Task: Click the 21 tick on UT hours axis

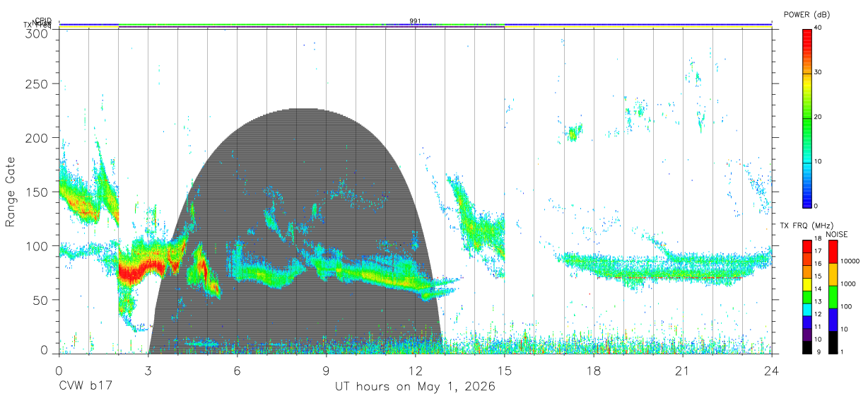Action: (x=683, y=371)
